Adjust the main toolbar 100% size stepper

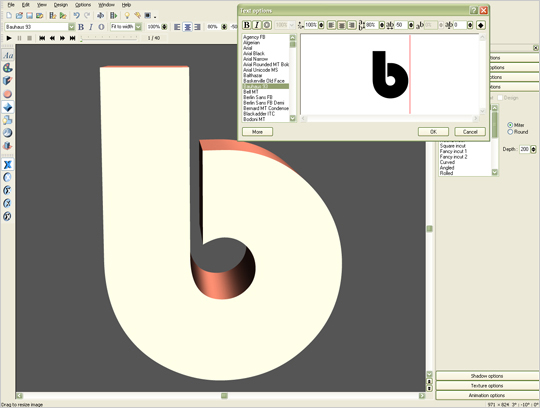pos(164,27)
